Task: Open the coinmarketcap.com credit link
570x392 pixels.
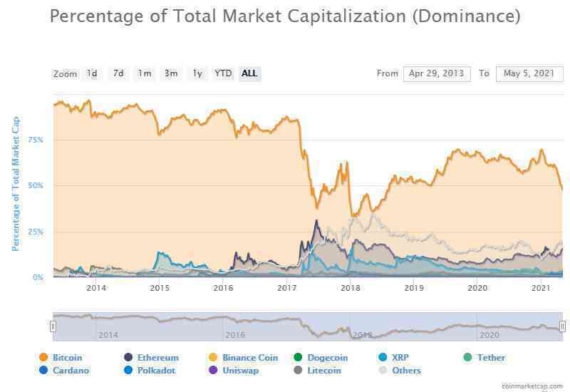Action: [532, 386]
